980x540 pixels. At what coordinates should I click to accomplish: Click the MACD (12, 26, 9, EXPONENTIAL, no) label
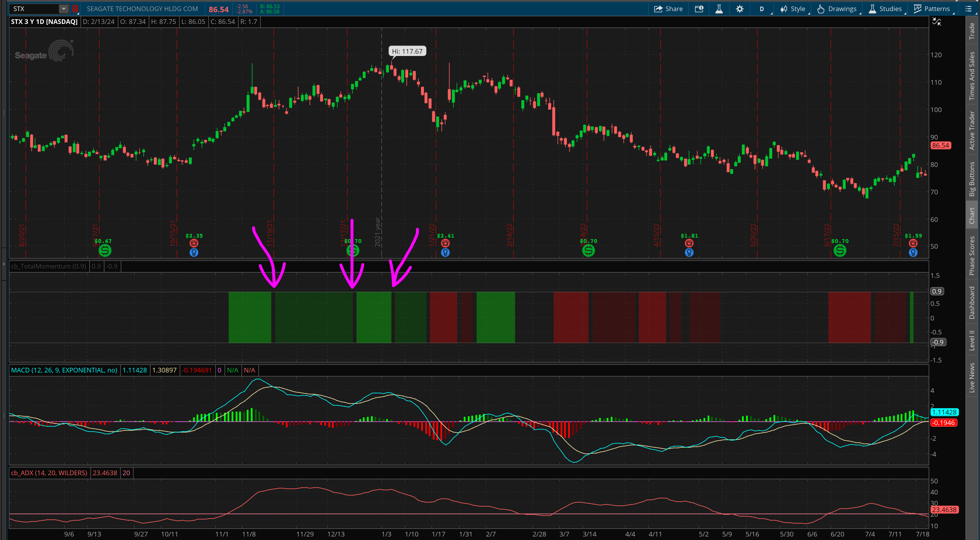click(64, 370)
